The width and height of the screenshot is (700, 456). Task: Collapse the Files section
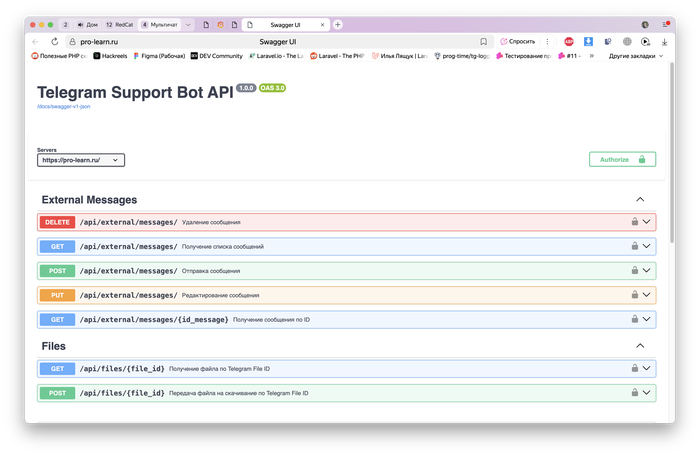click(640, 346)
